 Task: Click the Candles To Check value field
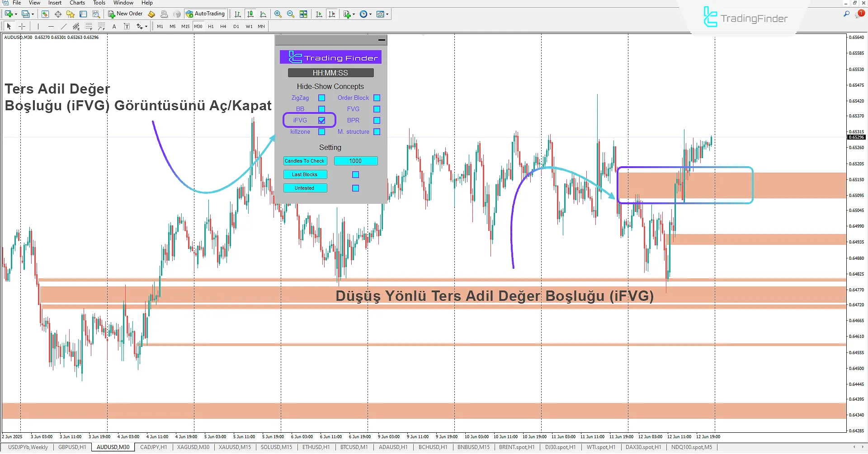355,161
